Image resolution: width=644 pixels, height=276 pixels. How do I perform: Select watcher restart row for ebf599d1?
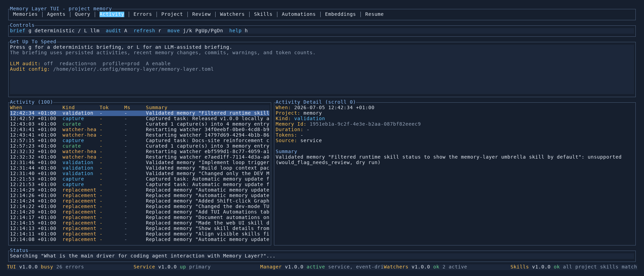[140, 151]
